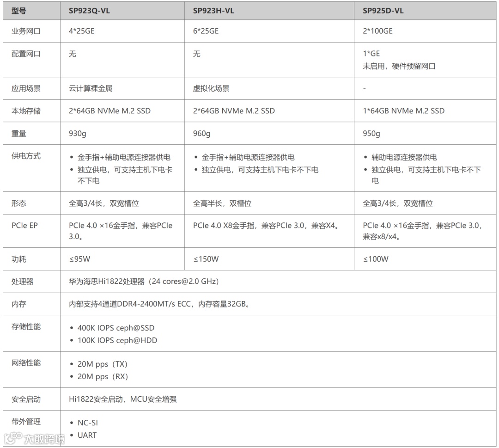Viewport: 499px width, 448px height.
Task: Click the 950g weight value
Action: (371, 134)
